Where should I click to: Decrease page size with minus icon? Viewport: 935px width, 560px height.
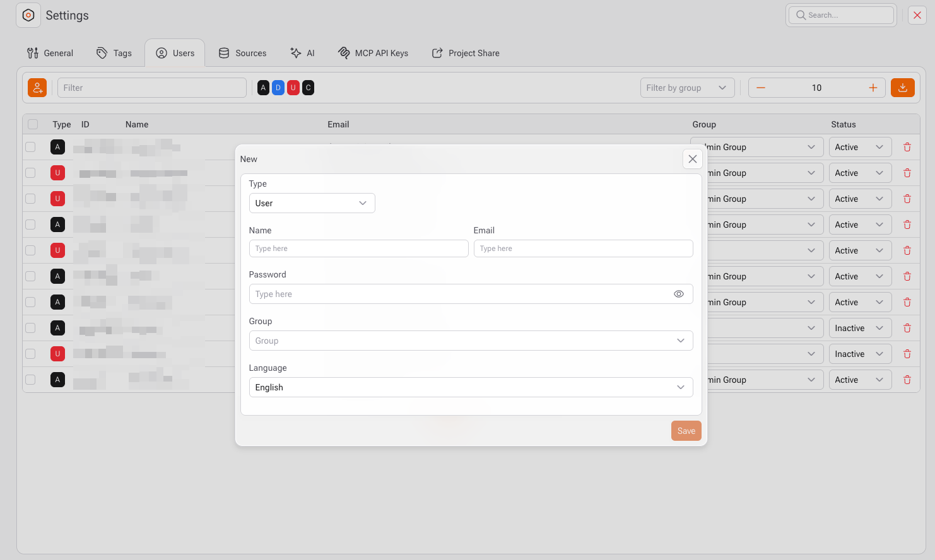[761, 88]
